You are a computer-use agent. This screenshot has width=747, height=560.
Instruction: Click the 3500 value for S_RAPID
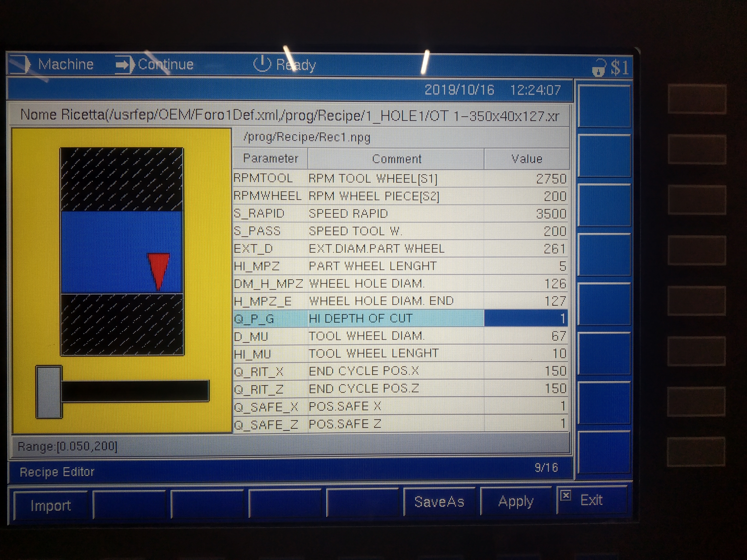[551, 214]
